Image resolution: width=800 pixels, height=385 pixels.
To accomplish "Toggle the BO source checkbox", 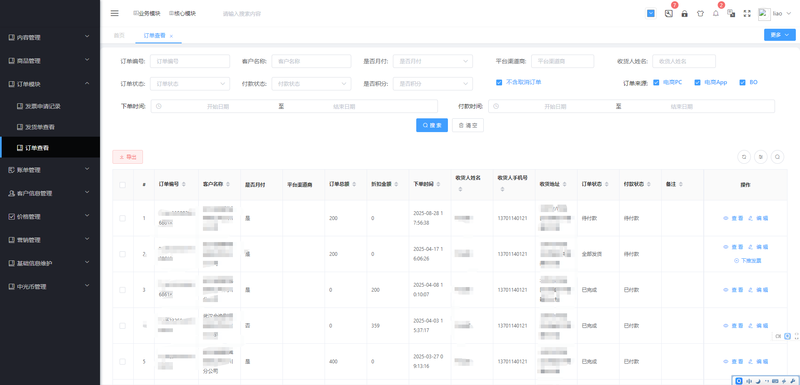I will [742, 82].
